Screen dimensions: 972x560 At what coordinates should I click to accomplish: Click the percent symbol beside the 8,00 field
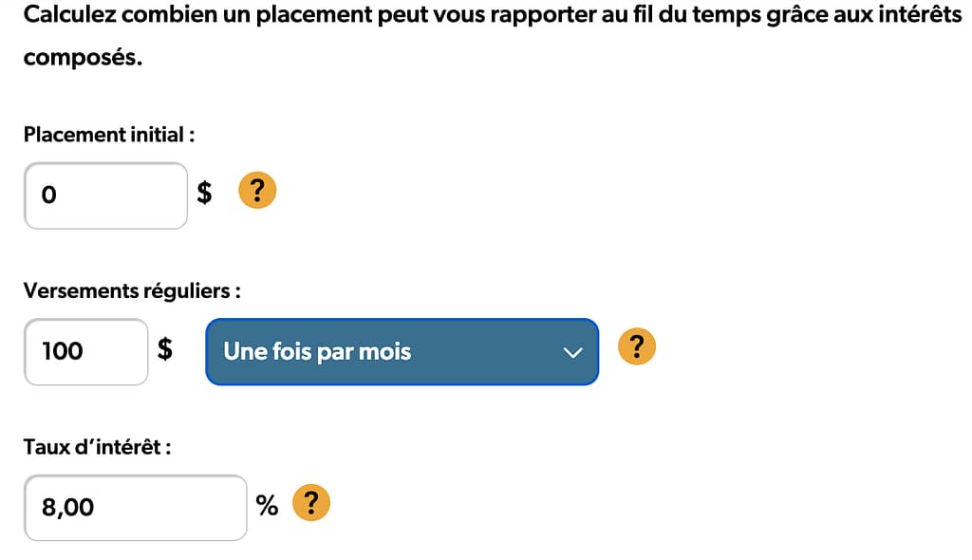267,506
